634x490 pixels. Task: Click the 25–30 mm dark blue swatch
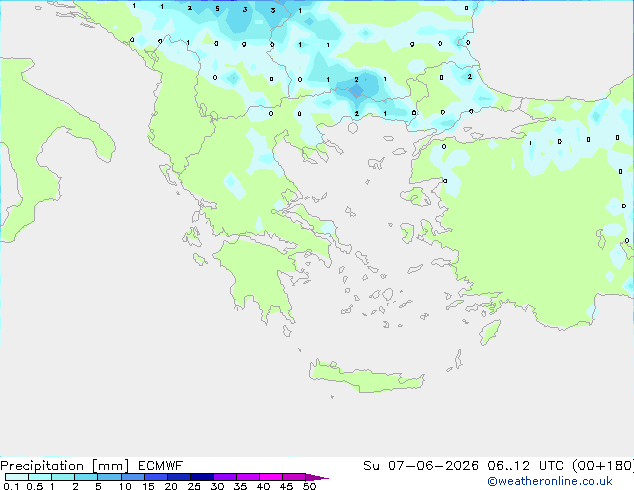point(202,477)
